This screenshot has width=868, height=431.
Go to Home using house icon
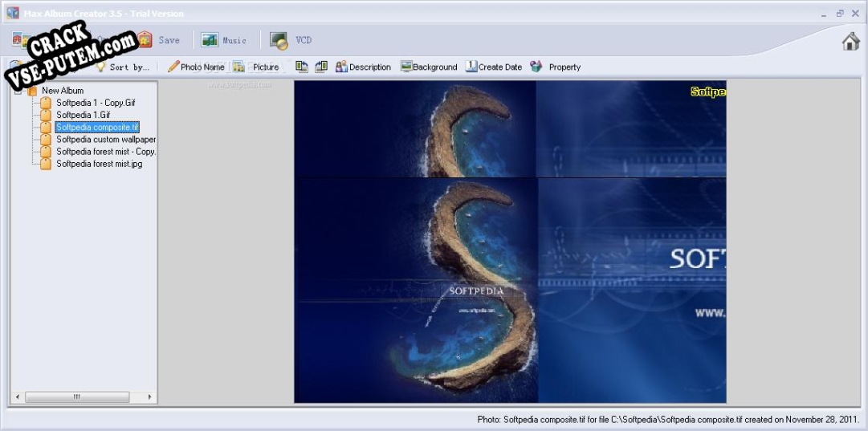(x=850, y=42)
